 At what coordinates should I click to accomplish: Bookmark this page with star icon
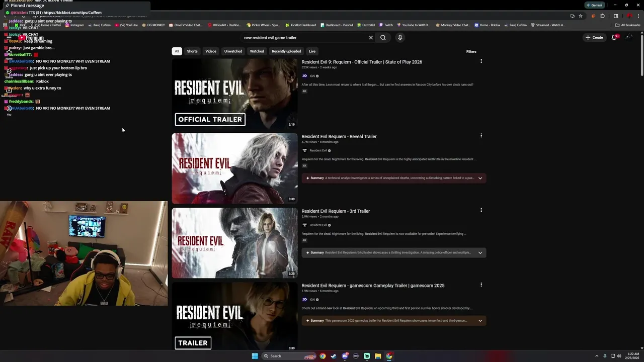click(x=581, y=16)
